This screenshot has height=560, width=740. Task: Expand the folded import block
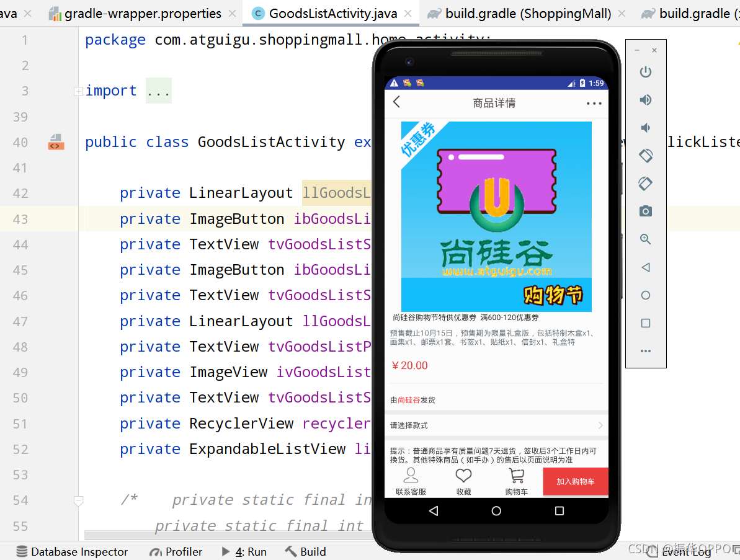point(78,91)
